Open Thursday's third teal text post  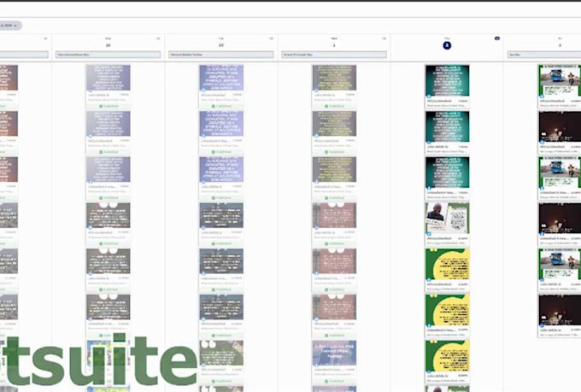pyautogui.click(x=447, y=178)
